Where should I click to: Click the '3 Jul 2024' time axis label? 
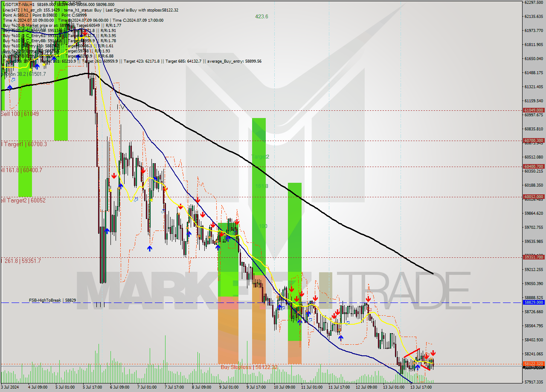click(x=11, y=388)
